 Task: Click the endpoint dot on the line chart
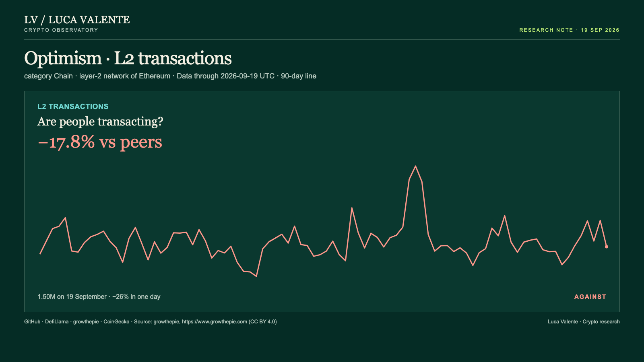[x=607, y=247]
